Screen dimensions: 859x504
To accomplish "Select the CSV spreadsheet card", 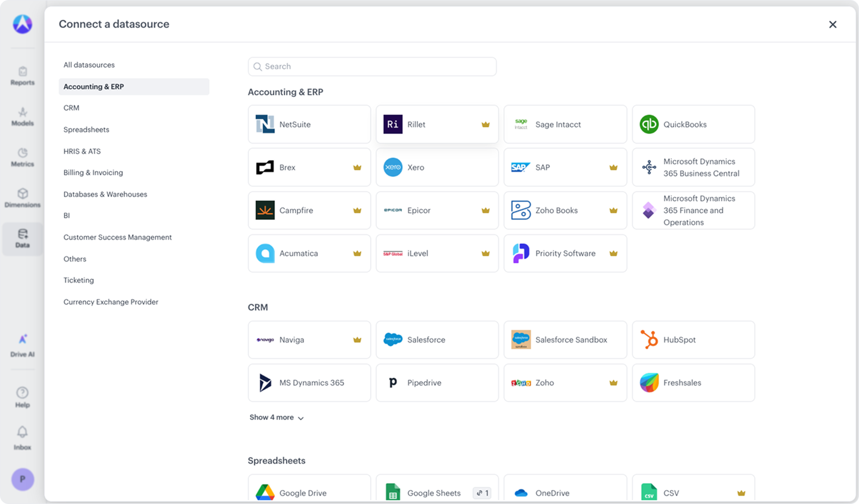I will pos(693,488).
